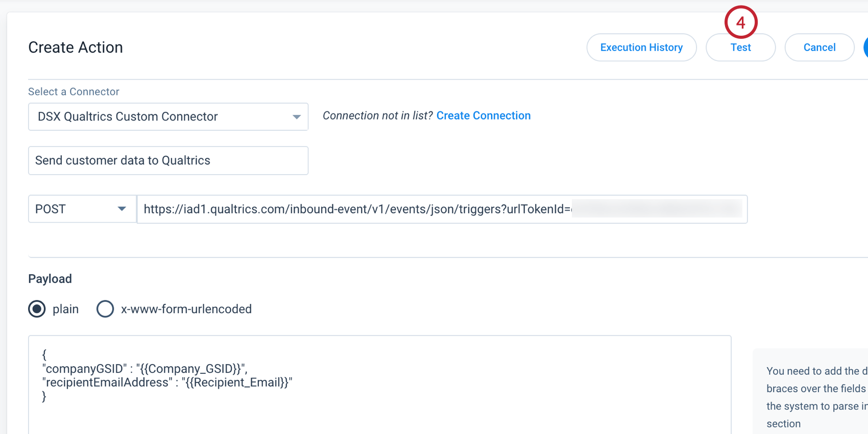Follow the Create Connection link

click(483, 116)
